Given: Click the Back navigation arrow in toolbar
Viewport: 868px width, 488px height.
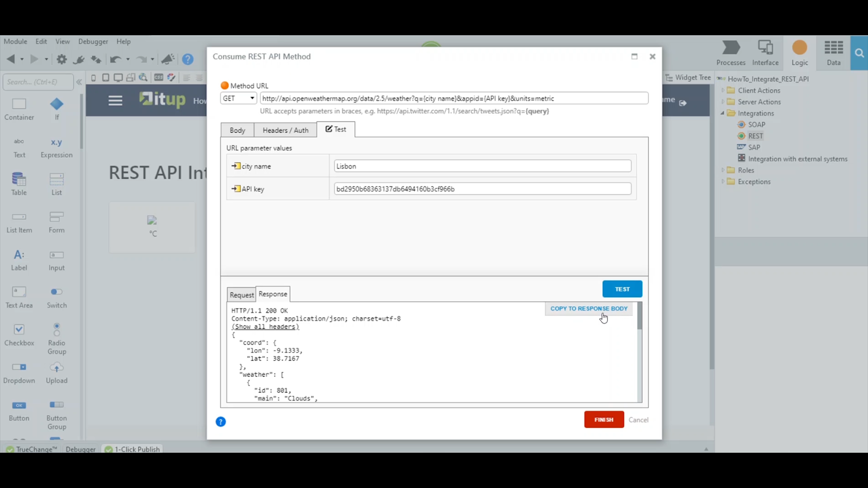Looking at the screenshot, I should pyautogui.click(x=11, y=59).
